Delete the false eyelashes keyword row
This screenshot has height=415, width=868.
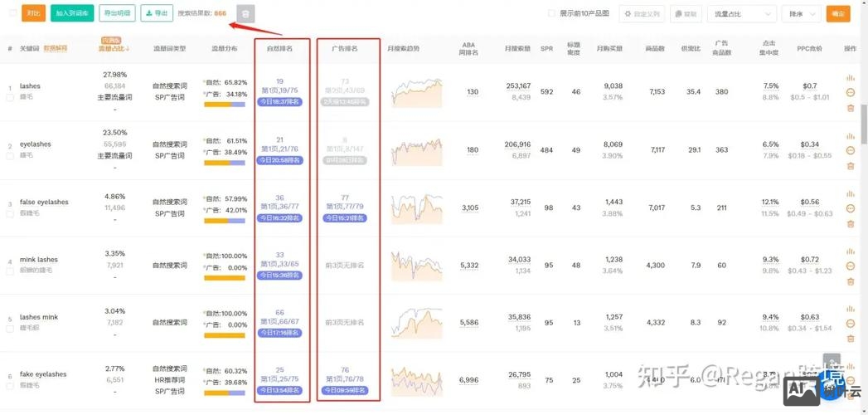coord(850,223)
